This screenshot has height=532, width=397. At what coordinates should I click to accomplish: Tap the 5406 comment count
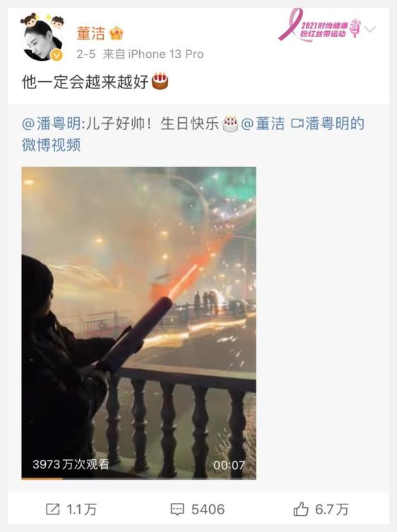click(208, 509)
